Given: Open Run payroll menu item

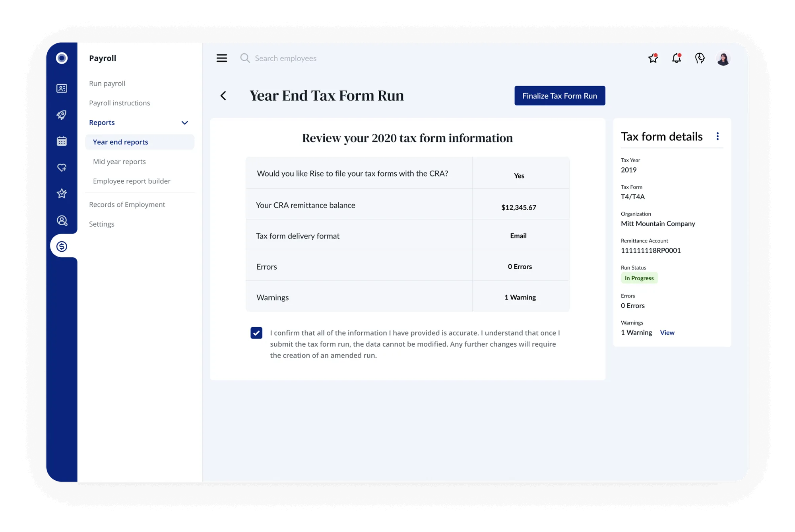Looking at the screenshot, I should (x=107, y=83).
